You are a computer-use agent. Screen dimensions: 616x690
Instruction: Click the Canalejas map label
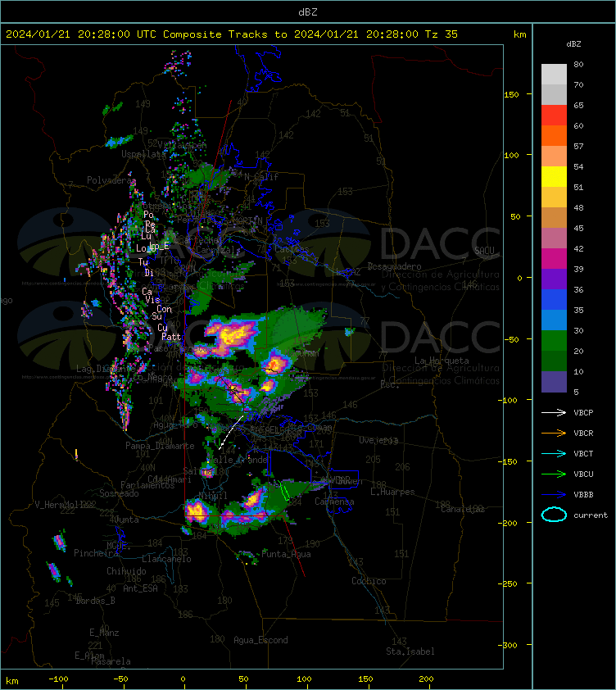tap(462, 509)
